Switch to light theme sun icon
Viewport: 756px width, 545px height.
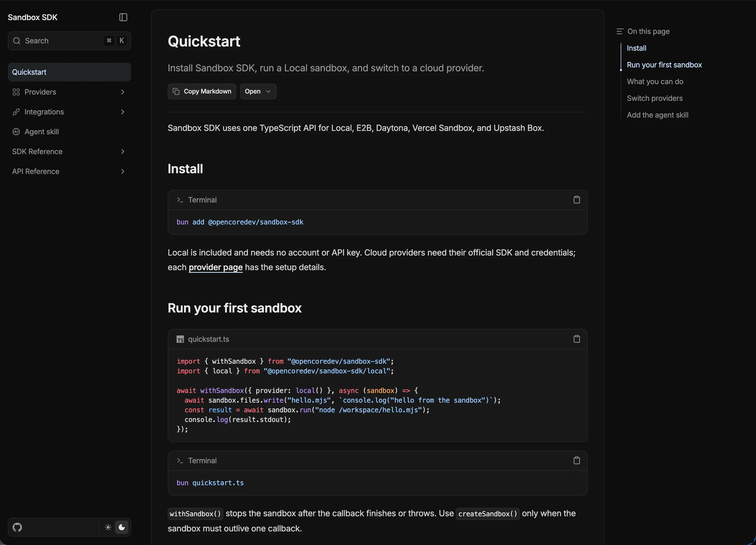click(108, 527)
